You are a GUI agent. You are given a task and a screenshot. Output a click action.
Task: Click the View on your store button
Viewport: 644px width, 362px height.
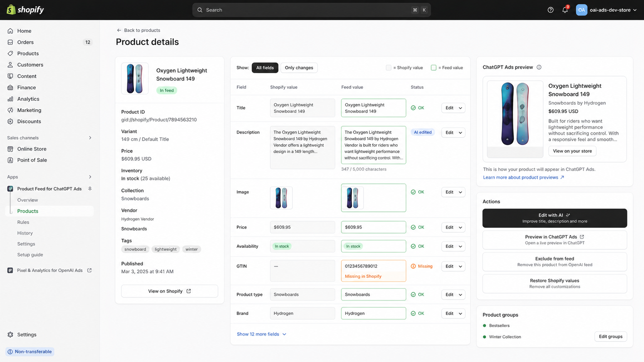572,151
